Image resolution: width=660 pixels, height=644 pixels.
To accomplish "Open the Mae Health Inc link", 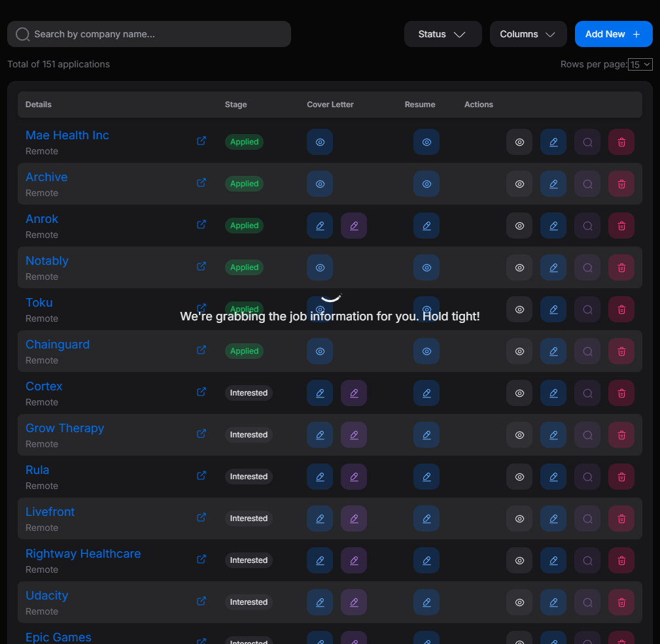I will pyautogui.click(x=67, y=135).
